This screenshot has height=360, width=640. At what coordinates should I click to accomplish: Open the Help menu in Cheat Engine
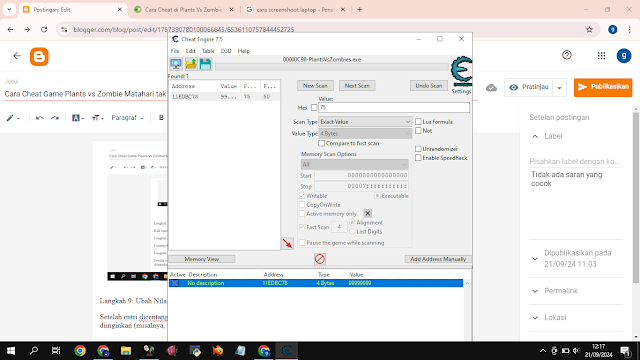[x=244, y=51]
